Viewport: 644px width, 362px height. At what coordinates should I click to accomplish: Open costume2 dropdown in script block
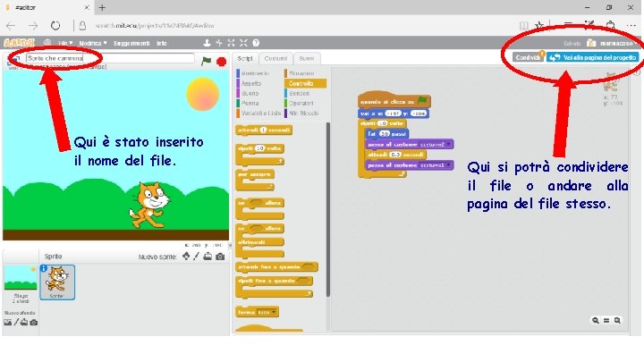click(449, 145)
